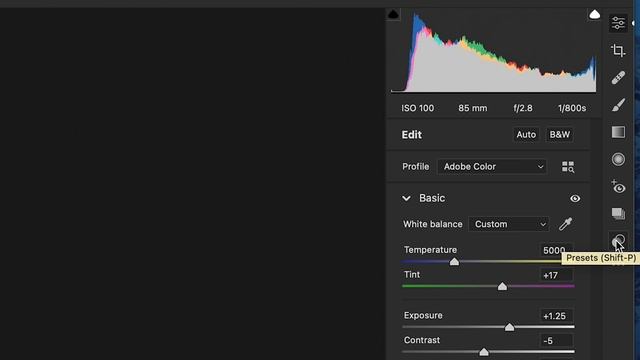Click the Tint label
This screenshot has width=640, height=360.
pyautogui.click(x=412, y=275)
